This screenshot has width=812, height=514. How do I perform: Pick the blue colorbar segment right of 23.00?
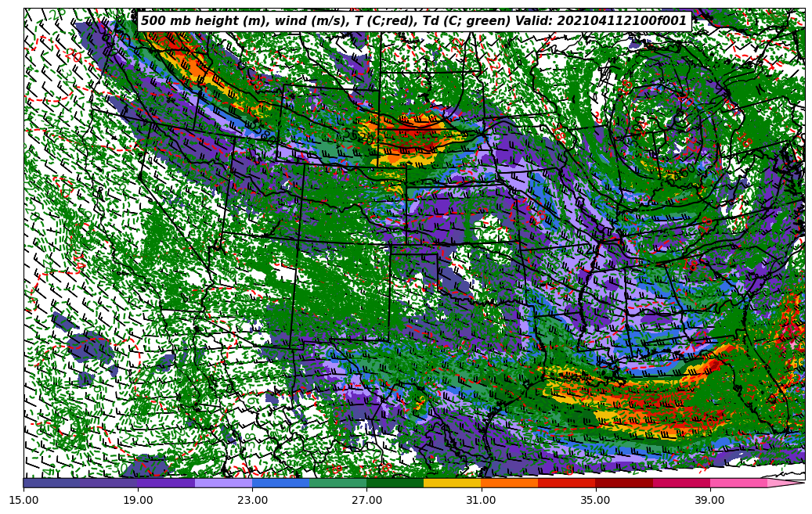281,483
